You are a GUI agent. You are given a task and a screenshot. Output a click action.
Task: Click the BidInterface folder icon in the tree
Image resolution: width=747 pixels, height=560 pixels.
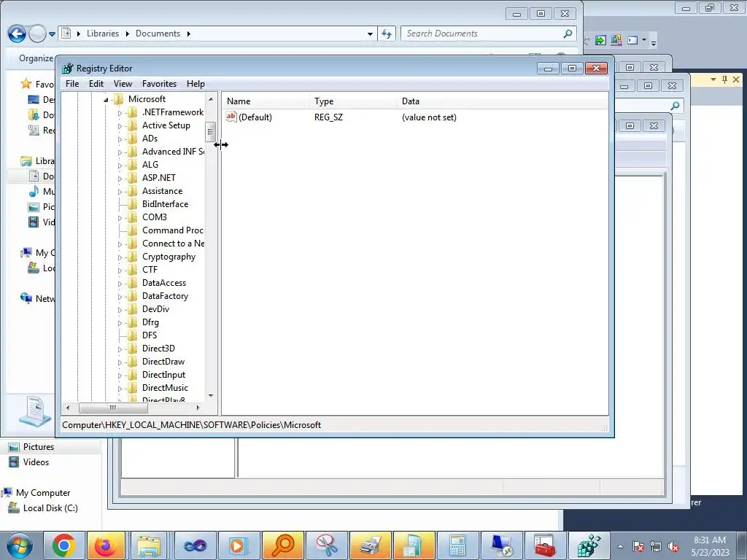pyautogui.click(x=133, y=204)
